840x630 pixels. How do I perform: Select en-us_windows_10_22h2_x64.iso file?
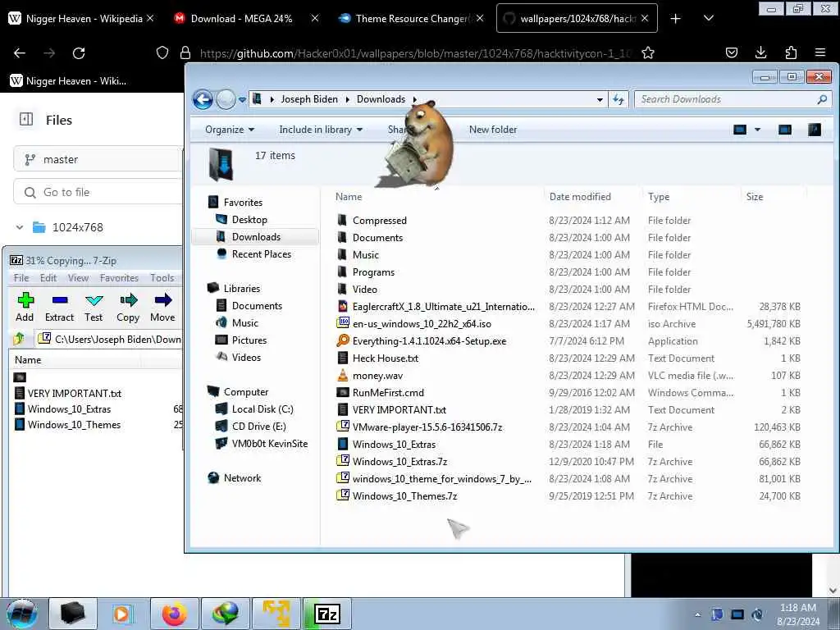[422, 323]
